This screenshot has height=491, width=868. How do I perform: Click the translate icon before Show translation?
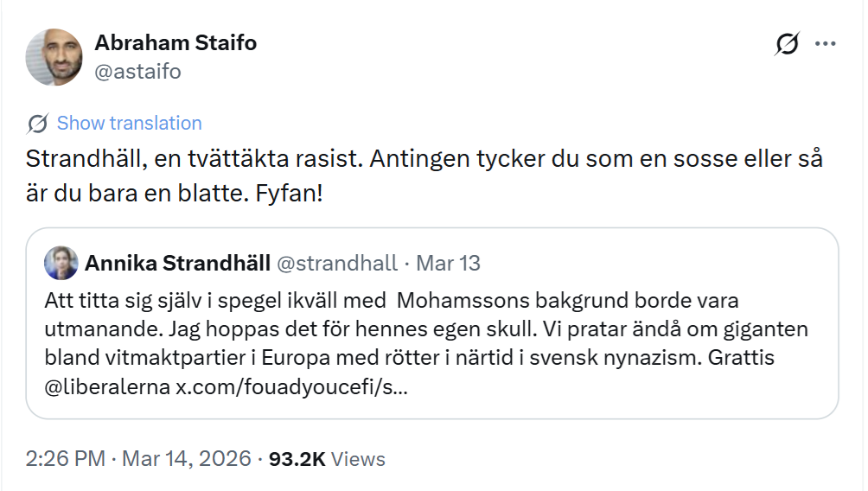(x=38, y=124)
